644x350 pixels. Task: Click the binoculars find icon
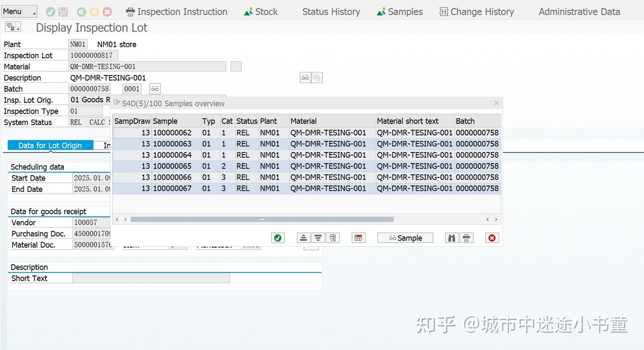[452, 238]
